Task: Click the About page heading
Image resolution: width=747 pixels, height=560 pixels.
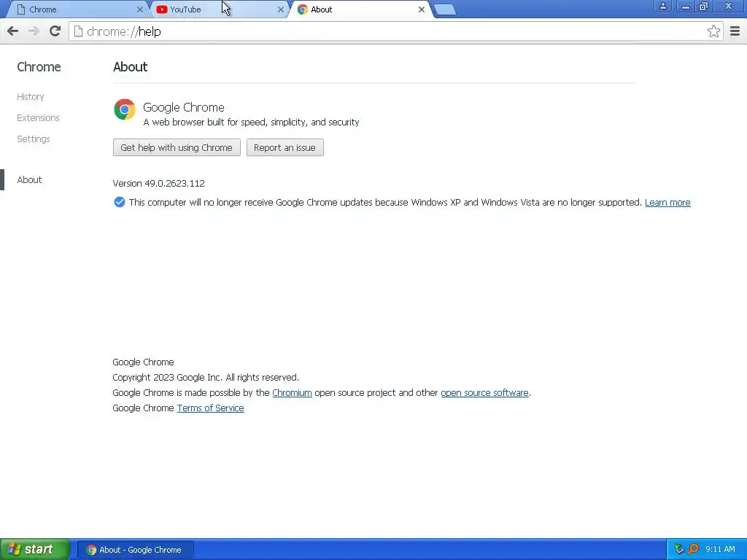Action: [x=130, y=67]
